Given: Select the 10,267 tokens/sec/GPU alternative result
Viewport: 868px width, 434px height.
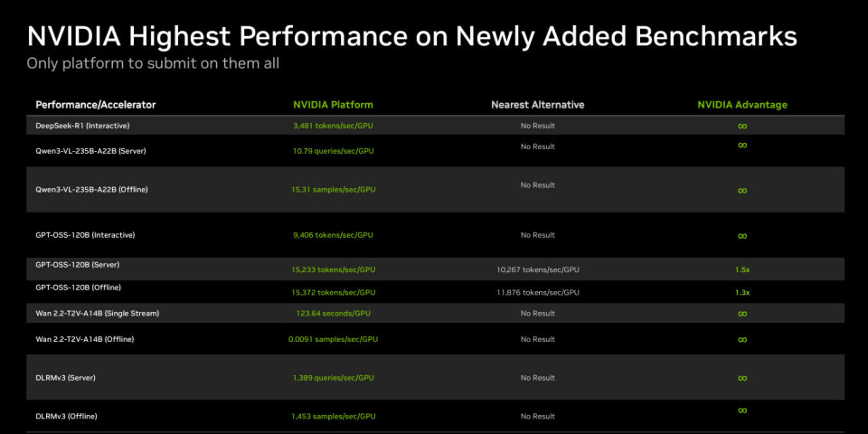Looking at the screenshot, I should (538, 269).
